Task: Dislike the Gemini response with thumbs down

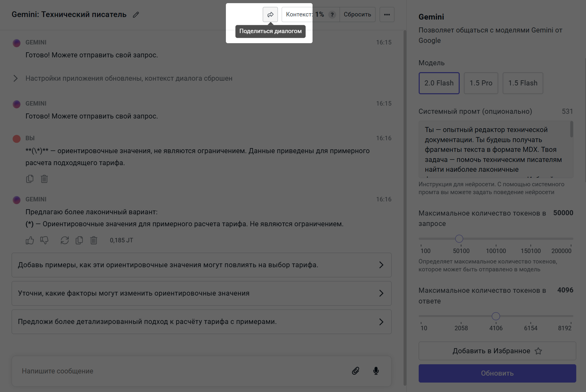Action: [x=44, y=240]
